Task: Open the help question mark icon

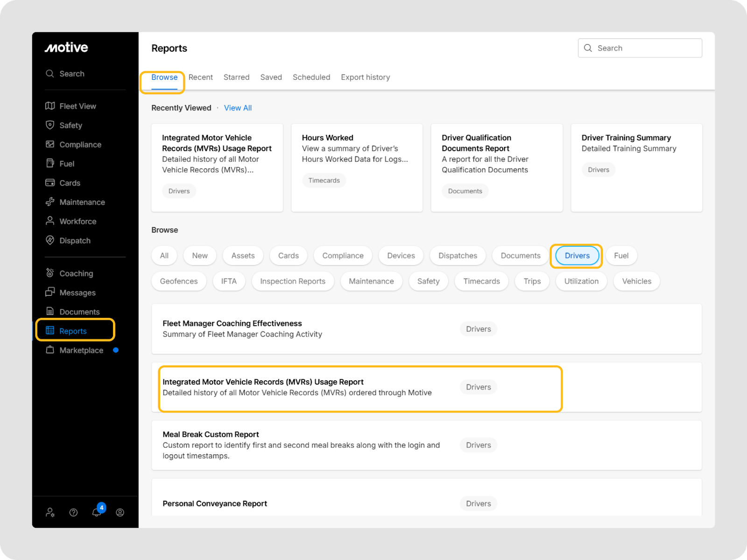Action: [x=73, y=512]
